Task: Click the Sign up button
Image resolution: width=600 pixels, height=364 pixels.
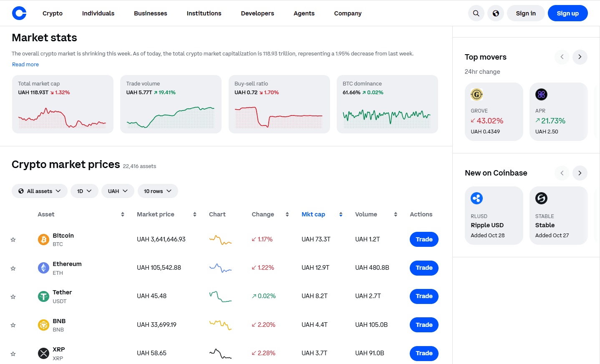Action: click(x=568, y=13)
